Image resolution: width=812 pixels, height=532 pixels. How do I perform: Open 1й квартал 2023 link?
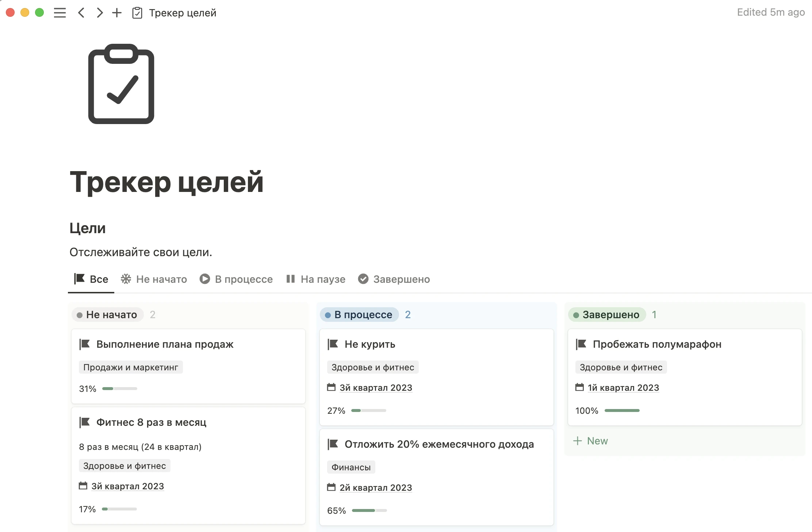(623, 388)
